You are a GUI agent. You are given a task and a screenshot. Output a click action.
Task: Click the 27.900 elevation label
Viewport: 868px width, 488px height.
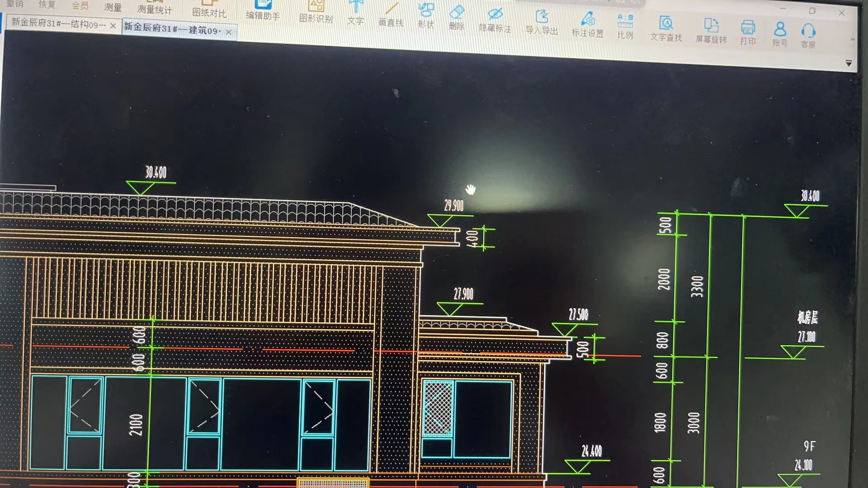click(463, 295)
